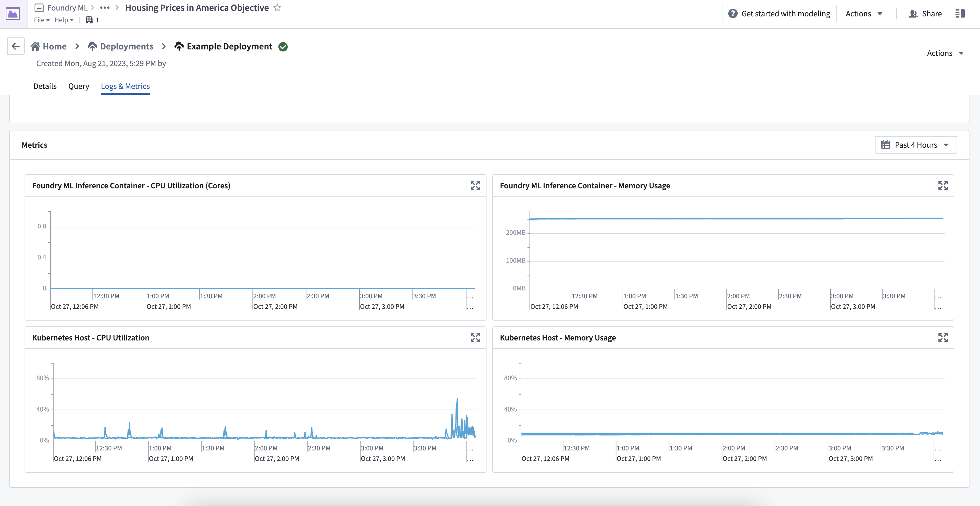Click the help question mark icon
Viewport: 980px width, 506px height.
tap(733, 14)
